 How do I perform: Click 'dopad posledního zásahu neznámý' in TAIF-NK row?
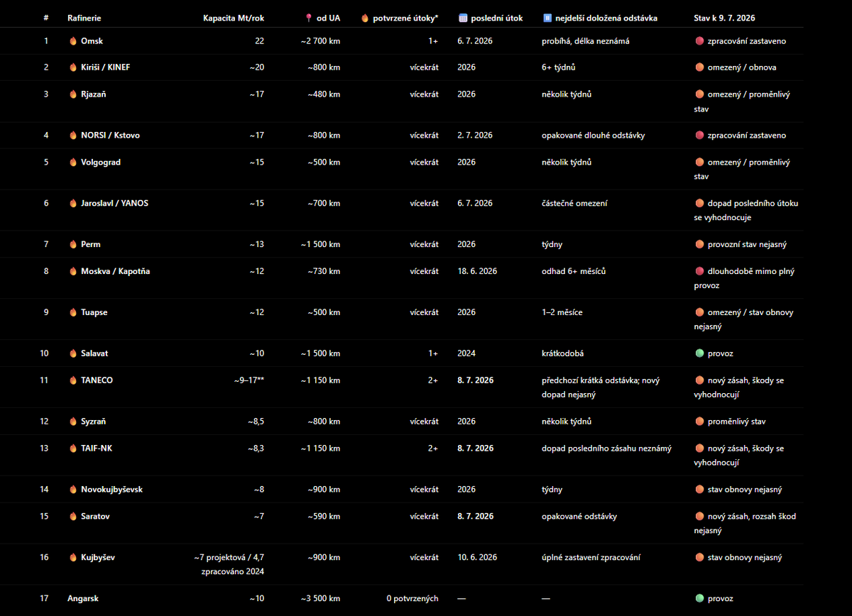point(606,449)
